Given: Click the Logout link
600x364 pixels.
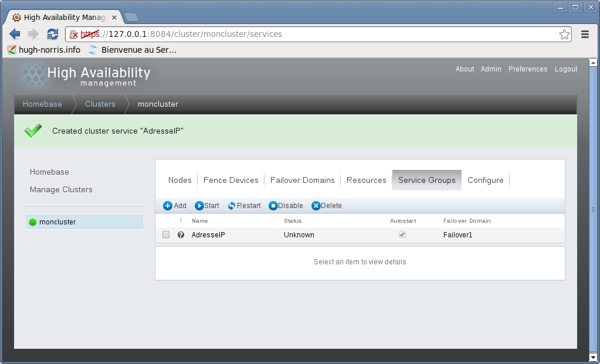Looking at the screenshot, I should (566, 69).
